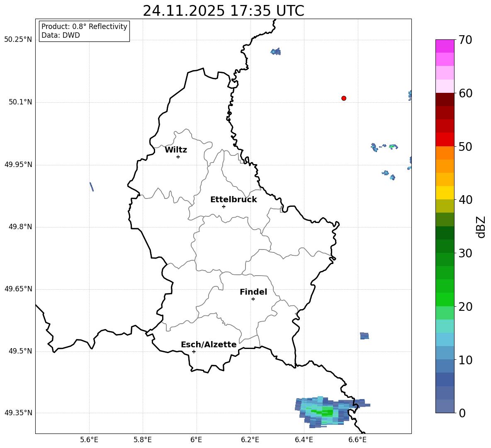Click the 49.5°N latitude label
Screen dimensions: 491x448
(x=20, y=351)
